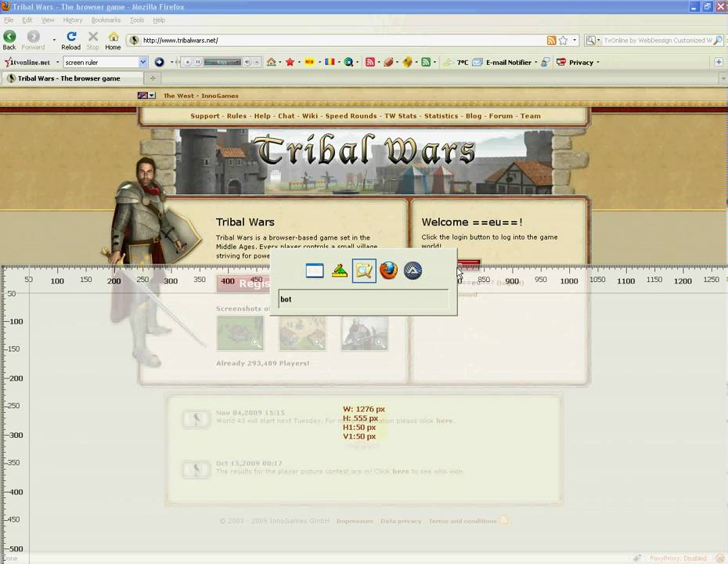Open the Edit menu
The height and width of the screenshot is (564, 728).
coord(27,20)
